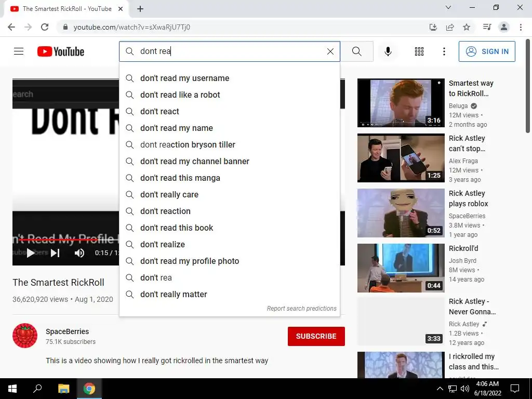Screen dimensions: 532x399
Task: Pick the suggestion don't reaction
Action: pyautogui.click(x=229, y=211)
